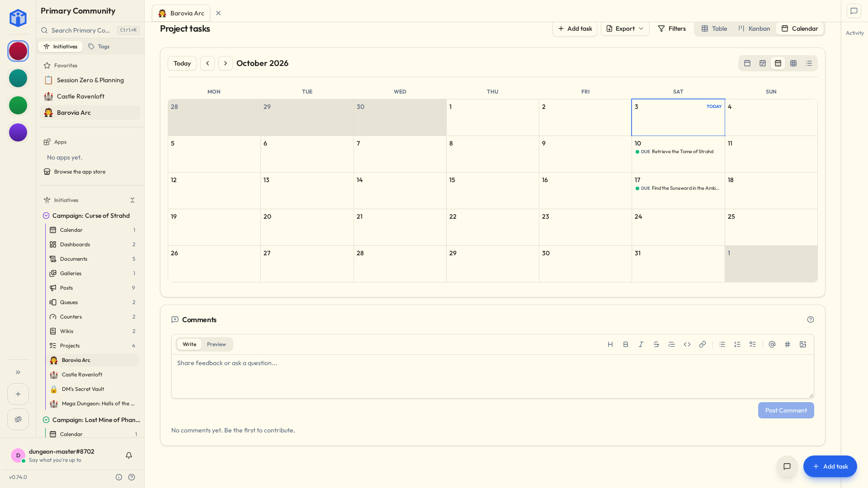Insert a hashtag reference in comment
This screenshot has height=488, width=868.
[788, 344]
